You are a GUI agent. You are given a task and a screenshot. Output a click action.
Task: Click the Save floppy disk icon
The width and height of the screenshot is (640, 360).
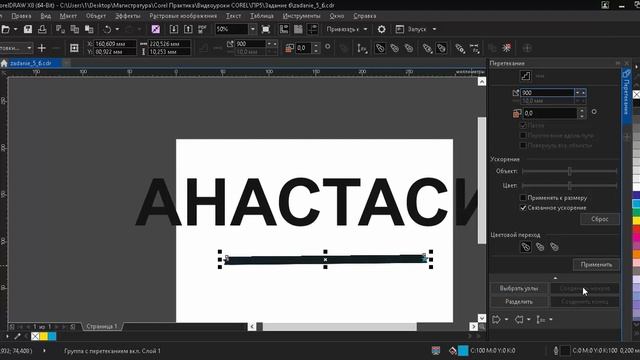(x=28, y=29)
